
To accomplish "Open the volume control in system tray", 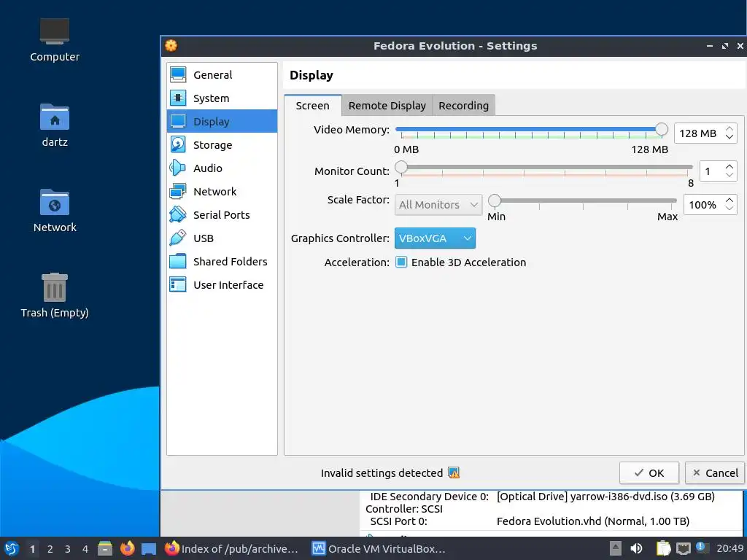I will click(636, 548).
